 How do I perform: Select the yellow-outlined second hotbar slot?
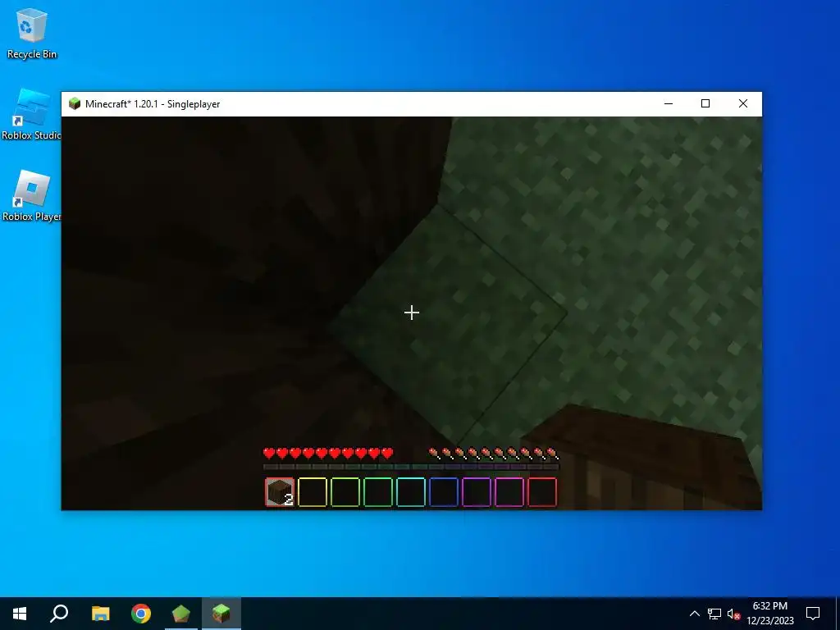(313, 492)
